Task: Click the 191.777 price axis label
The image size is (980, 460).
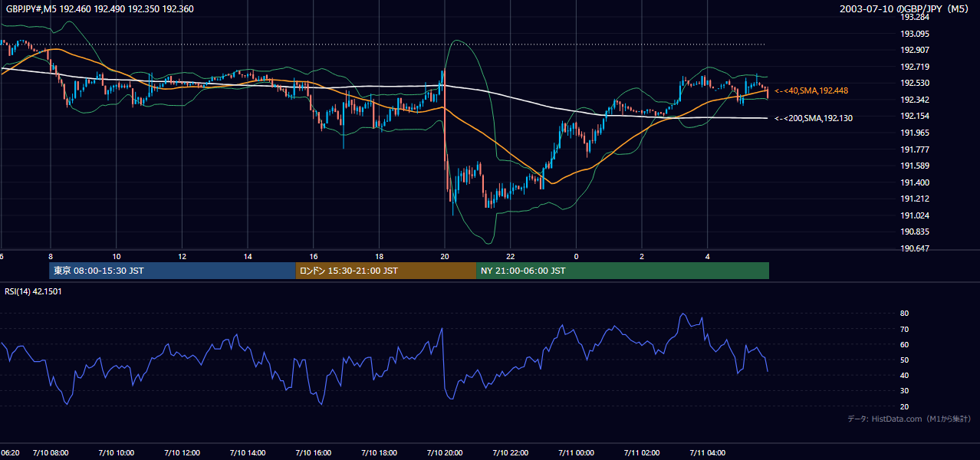Action: point(914,149)
